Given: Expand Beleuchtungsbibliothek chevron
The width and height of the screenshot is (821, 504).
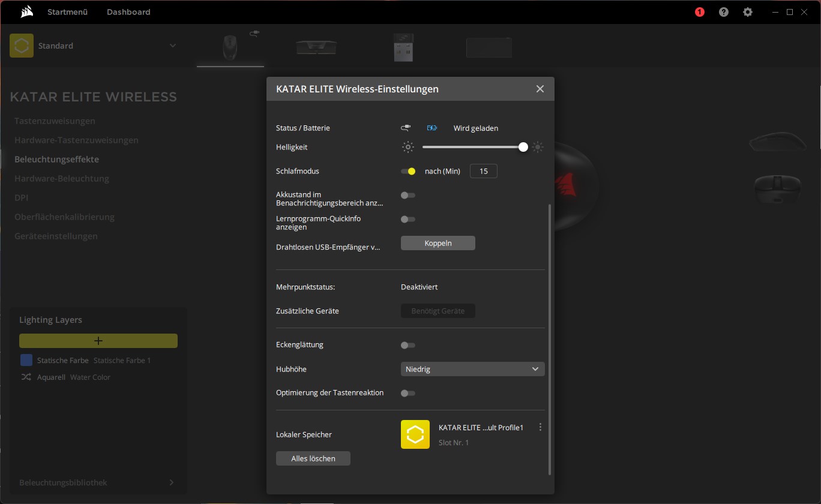Looking at the screenshot, I should click(172, 482).
